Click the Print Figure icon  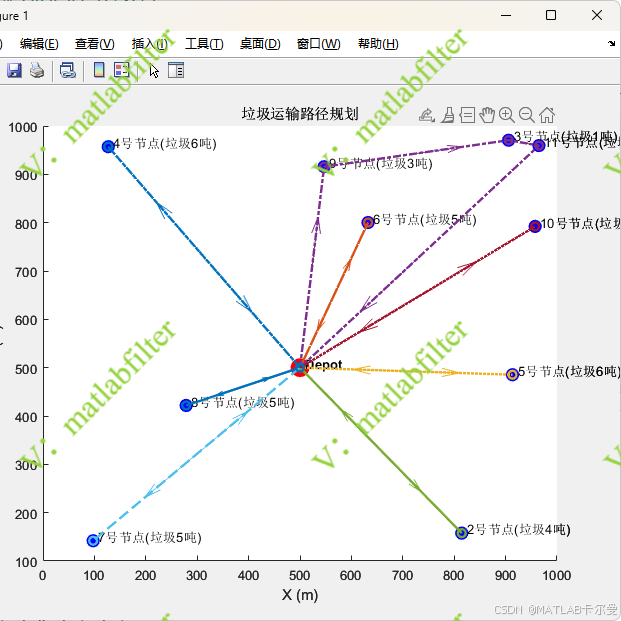point(37,70)
